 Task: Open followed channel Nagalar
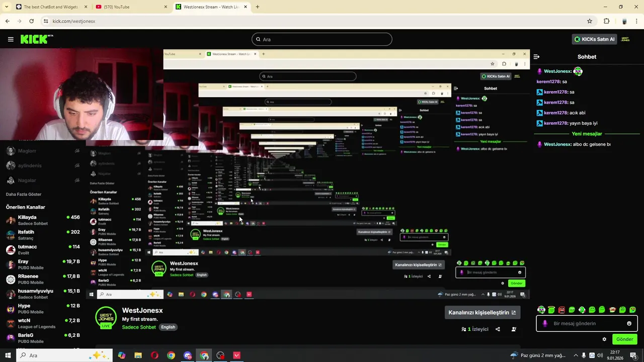43,180
